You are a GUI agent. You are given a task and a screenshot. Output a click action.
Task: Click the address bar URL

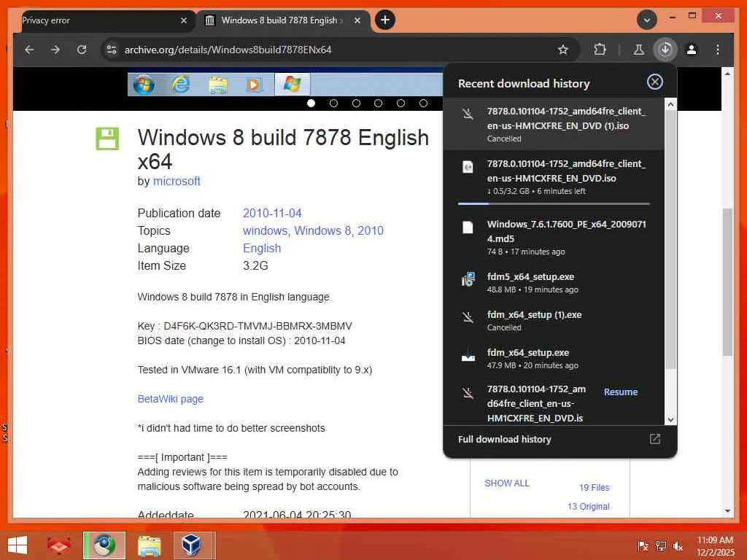point(228,50)
